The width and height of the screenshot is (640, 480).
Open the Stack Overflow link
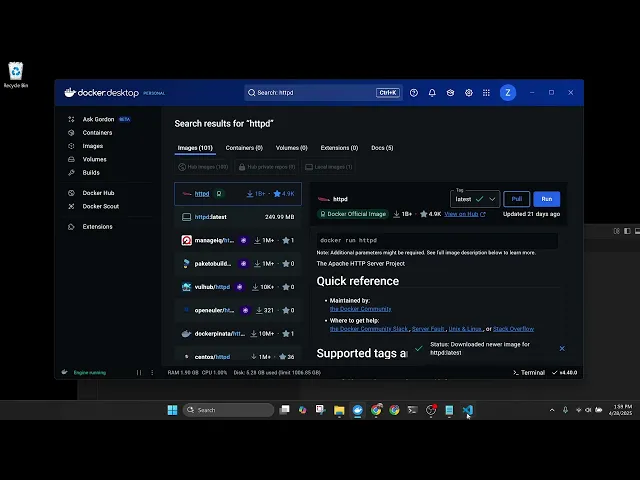click(513, 329)
